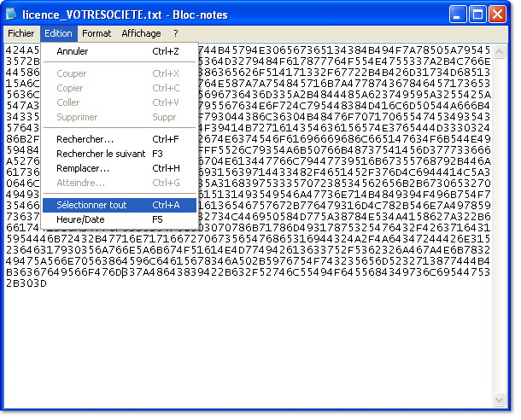Open the Fichier menu
This screenshot has width=521, height=420.
click(x=20, y=33)
